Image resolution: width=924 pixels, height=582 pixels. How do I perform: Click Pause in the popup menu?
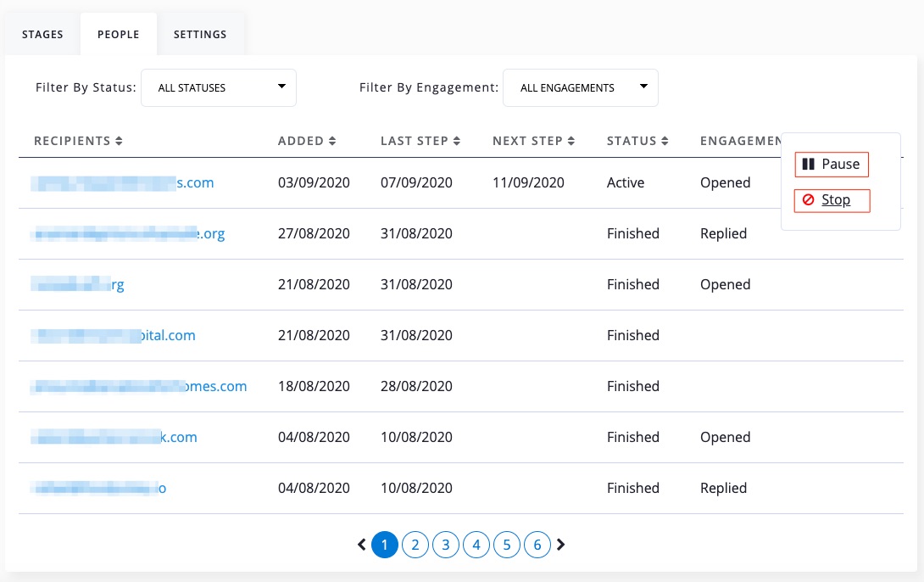pos(832,164)
